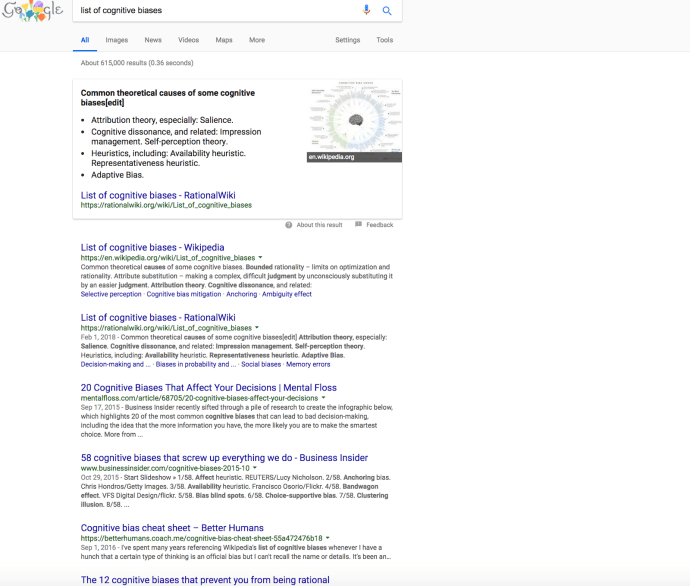690x586 pixels.
Task: Click the en.wikipedia.org image caption
Action: [331, 157]
